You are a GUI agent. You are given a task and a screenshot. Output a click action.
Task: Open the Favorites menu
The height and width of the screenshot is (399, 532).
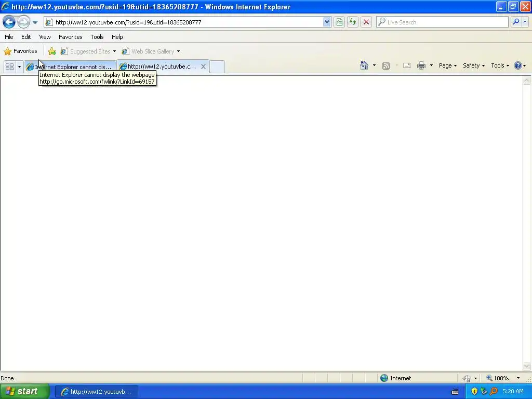tap(71, 37)
